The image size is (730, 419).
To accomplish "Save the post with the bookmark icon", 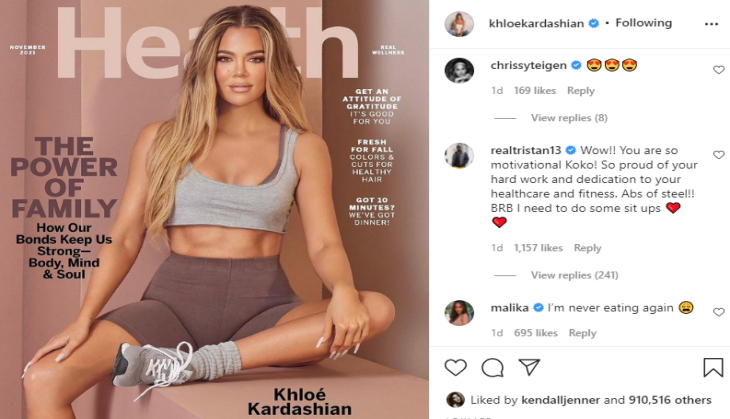I will pyautogui.click(x=713, y=367).
